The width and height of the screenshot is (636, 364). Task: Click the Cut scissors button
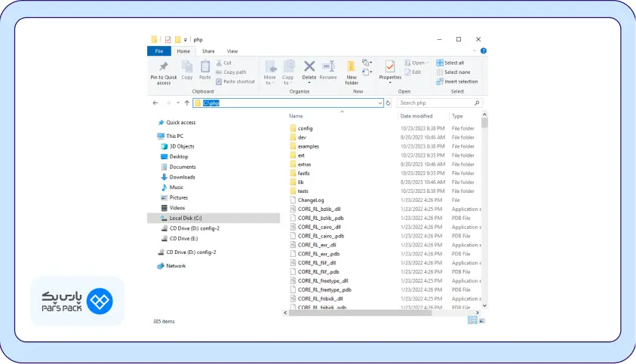(224, 63)
